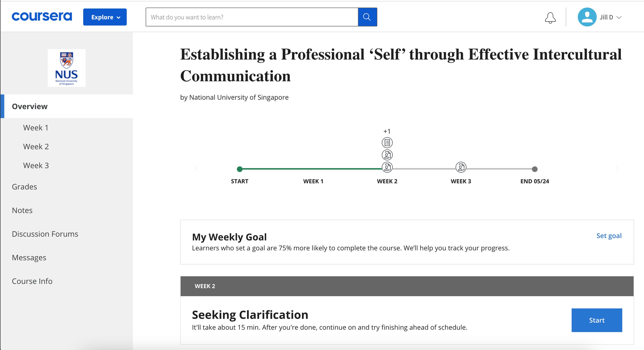Screen dimensions: 644x350
Task: Click the Coursera logo
Action: tap(42, 17)
